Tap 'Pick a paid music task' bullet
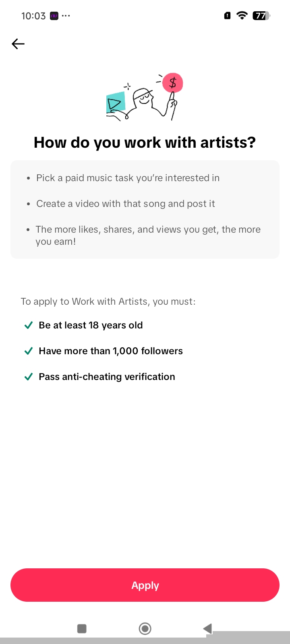This screenshot has height=644, width=290. [x=128, y=178]
